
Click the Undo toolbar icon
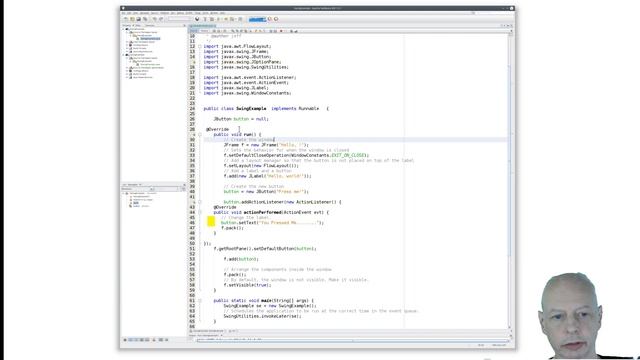(154, 19)
